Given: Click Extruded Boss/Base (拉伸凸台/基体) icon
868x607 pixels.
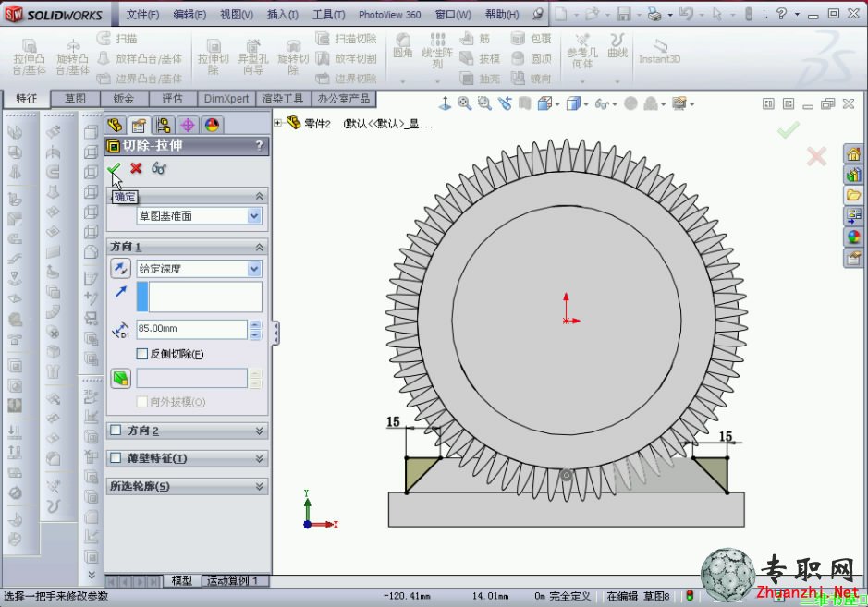Looking at the screenshot, I should (x=30, y=57).
